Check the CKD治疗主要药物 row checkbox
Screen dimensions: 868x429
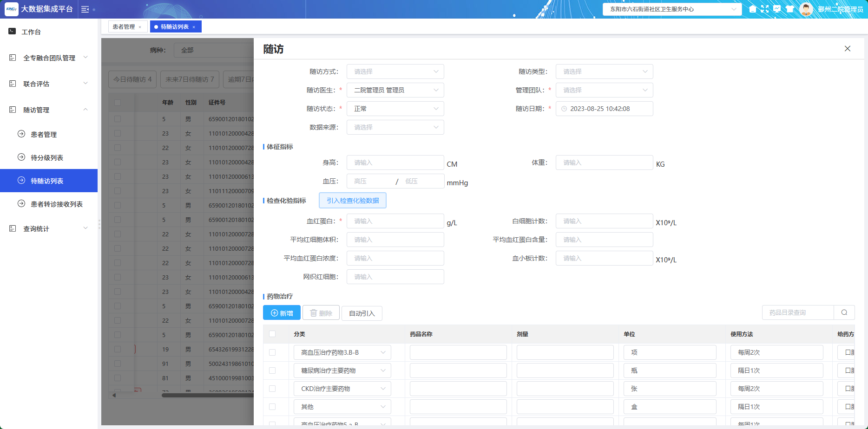[272, 389]
